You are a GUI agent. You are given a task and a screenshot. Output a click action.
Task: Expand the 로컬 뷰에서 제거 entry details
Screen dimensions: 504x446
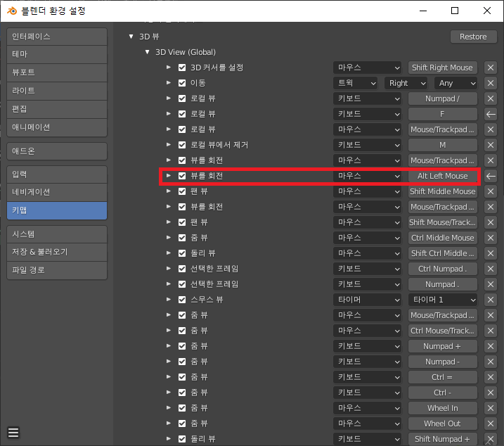coord(169,144)
